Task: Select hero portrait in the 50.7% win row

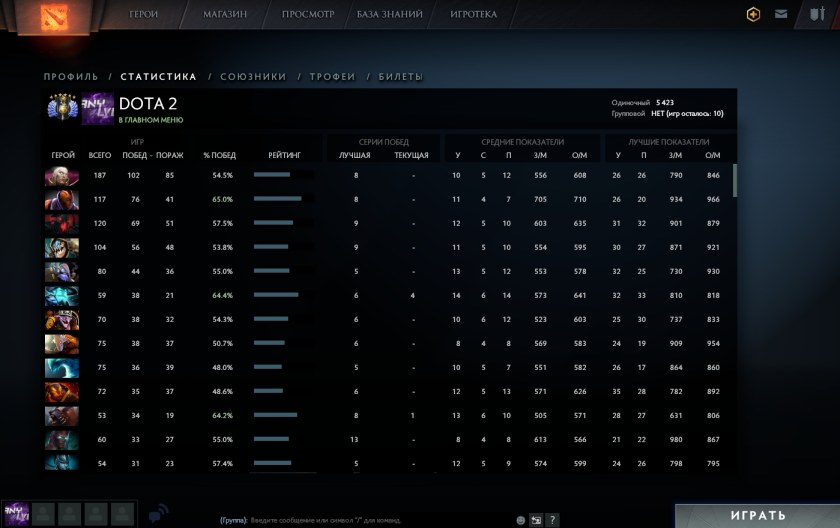Action: 62,344
